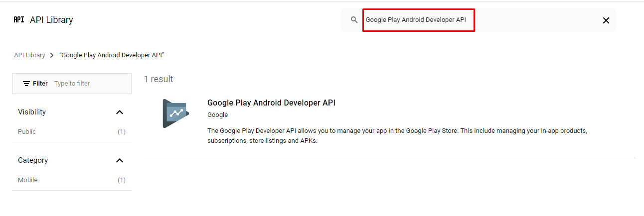Click the API logo icon beside API Library

pos(19,20)
